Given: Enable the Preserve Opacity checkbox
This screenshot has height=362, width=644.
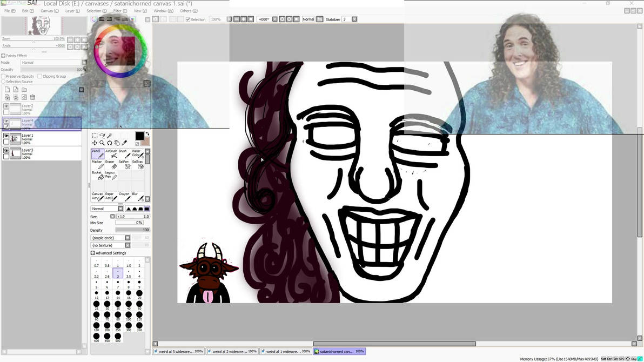Looking at the screenshot, I should pos(4,76).
